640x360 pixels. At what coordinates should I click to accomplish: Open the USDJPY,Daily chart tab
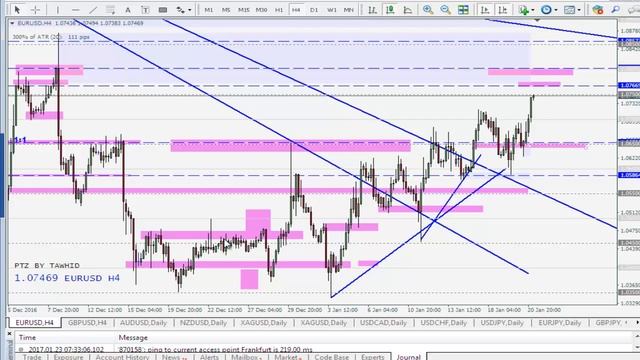click(502, 322)
